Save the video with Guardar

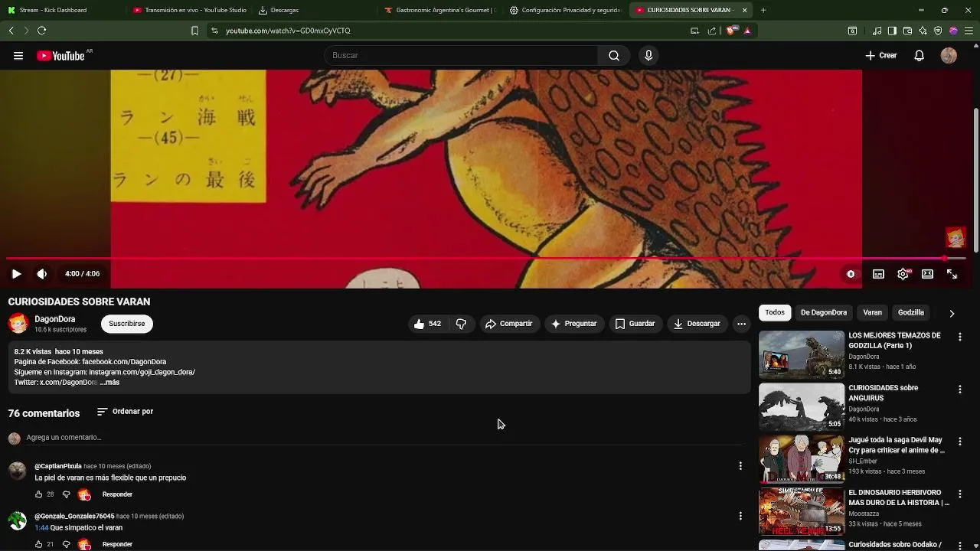(635, 324)
